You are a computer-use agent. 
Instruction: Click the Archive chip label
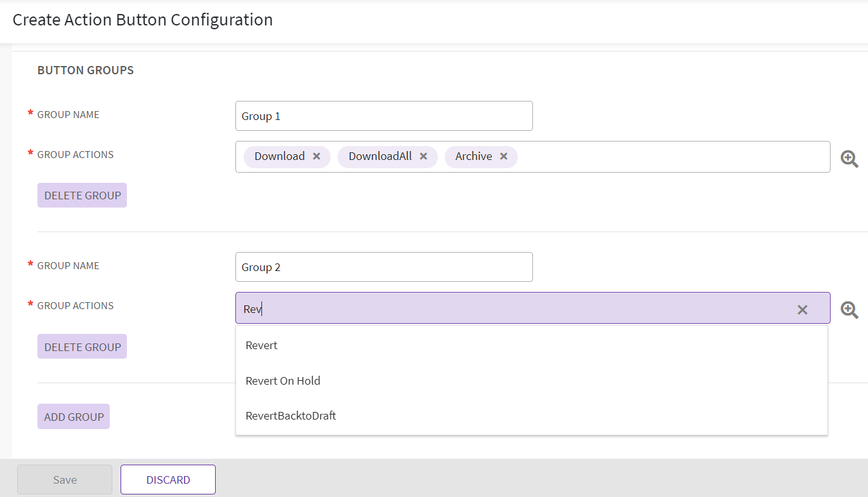pyautogui.click(x=473, y=156)
